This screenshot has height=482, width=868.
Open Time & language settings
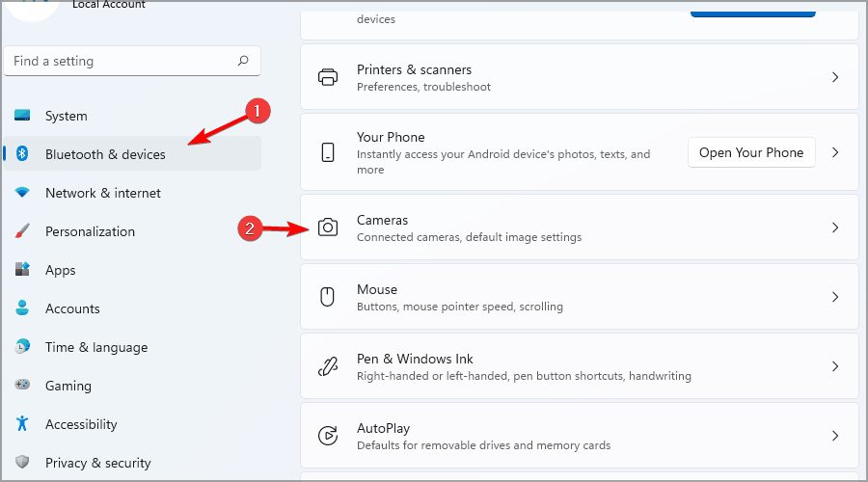point(132,347)
